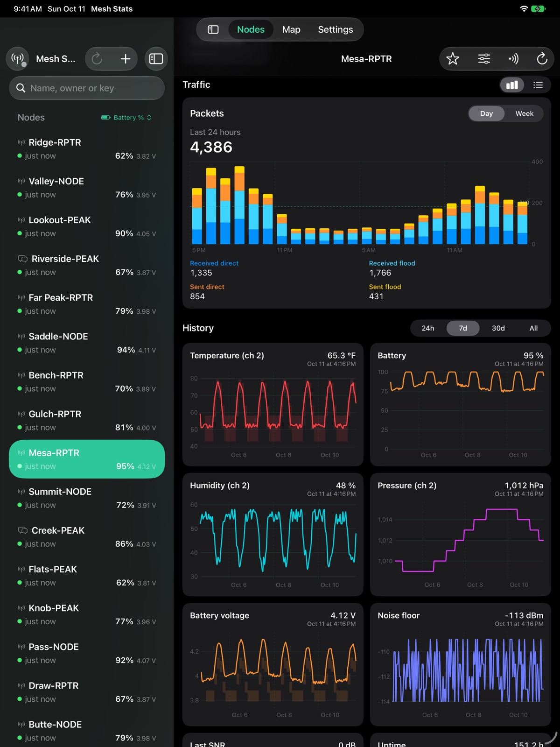This screenshot has width=560, height=747.
Task: Select Gulch-RPTR node
Action: 87,420
